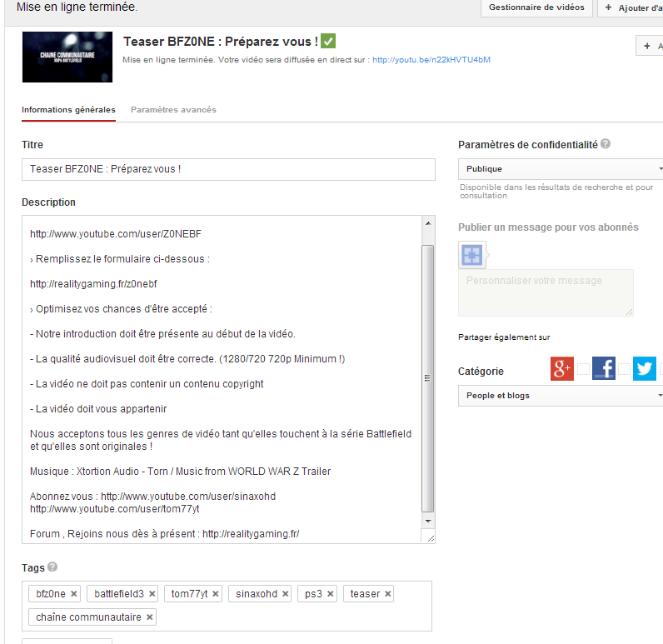Open the Google+ share icon
This screenshot has width=663, height=644.
562,369
